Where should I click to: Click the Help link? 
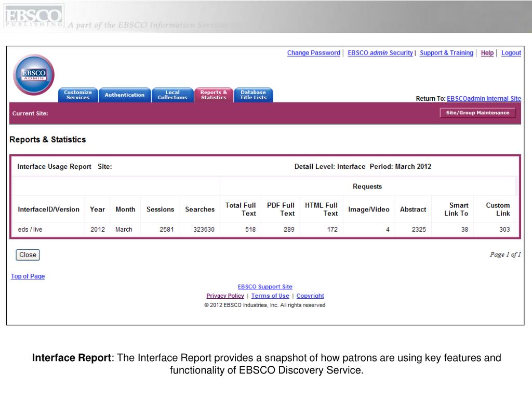tap(487, 53)
